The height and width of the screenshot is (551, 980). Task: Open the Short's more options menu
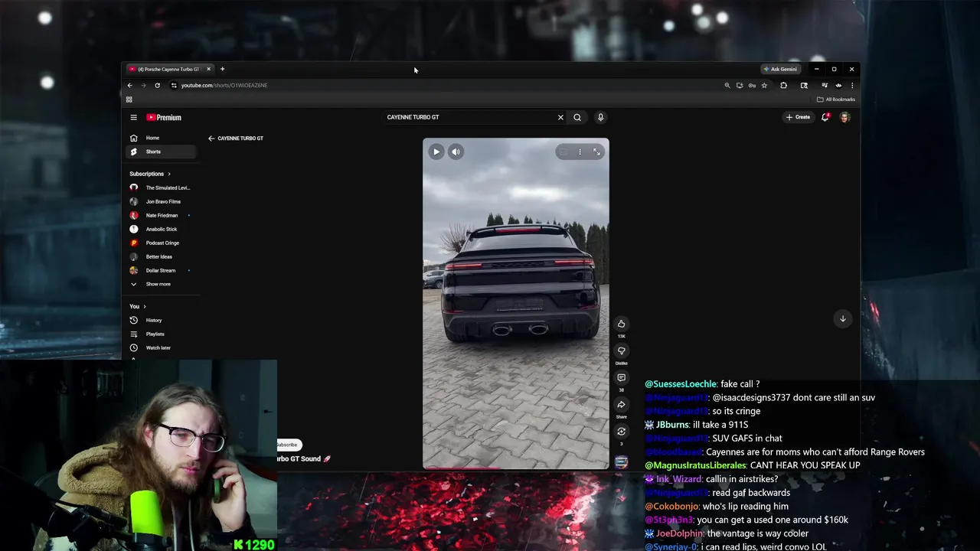580,152
